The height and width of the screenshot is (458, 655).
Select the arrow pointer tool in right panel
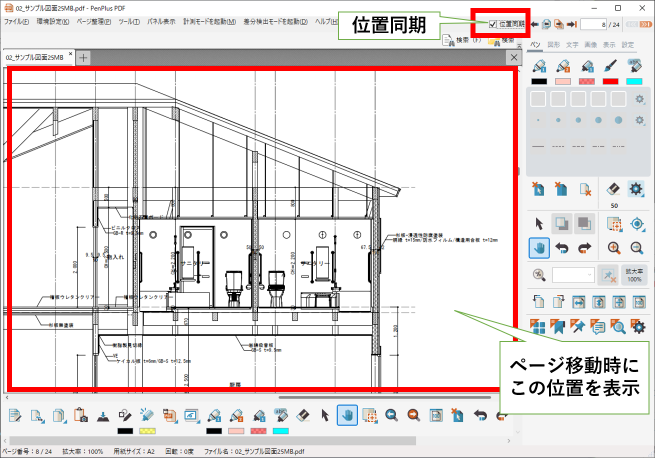[540, 224]
